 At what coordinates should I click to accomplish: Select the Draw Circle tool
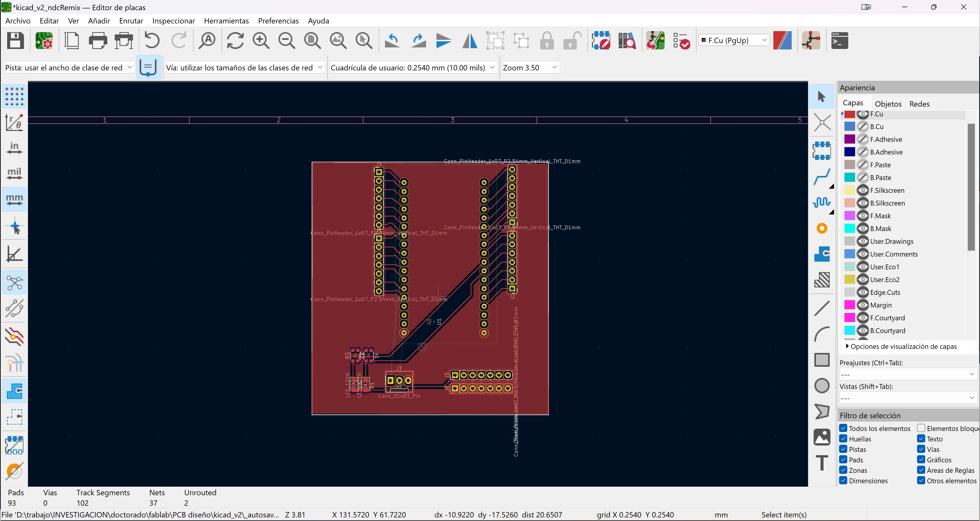(x=822, y=385)
